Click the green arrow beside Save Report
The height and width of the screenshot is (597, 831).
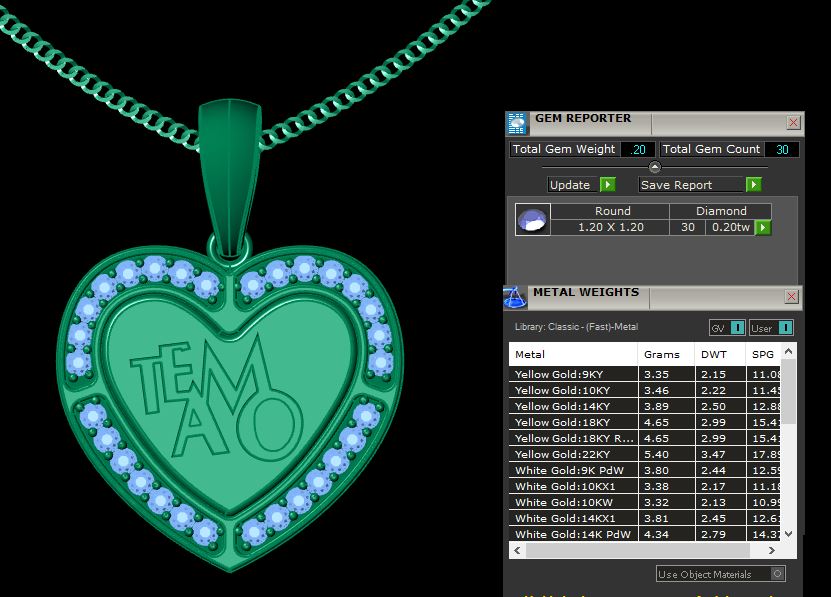click(x=753, y=185)
